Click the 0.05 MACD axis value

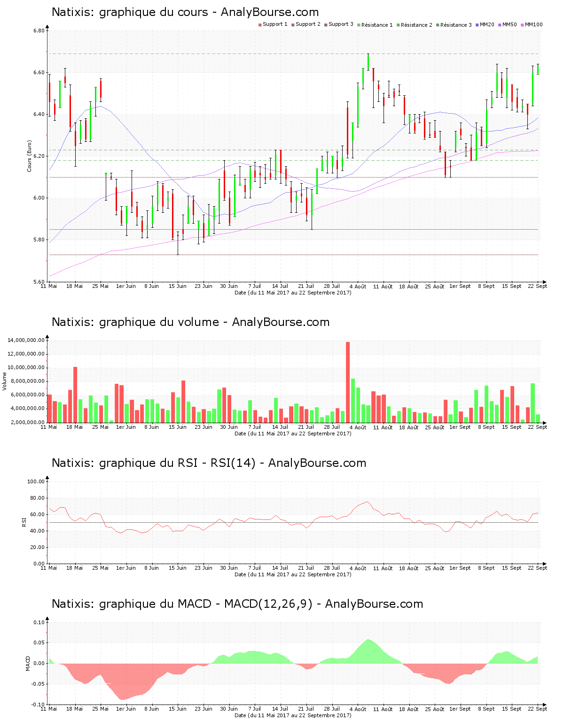coord(39,643)
